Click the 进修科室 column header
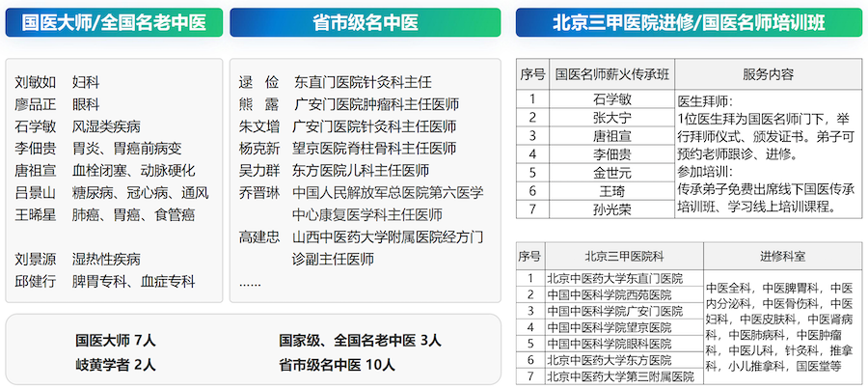Viewport: 868px width, 389px height. point(783,256)
